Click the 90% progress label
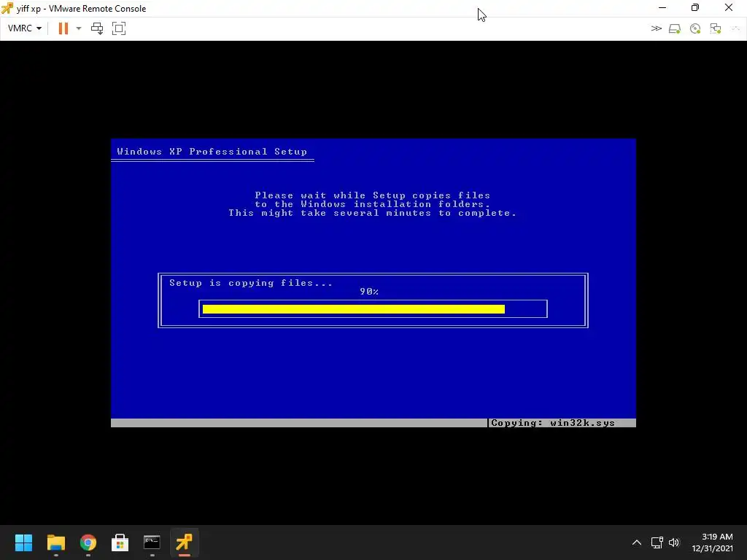The height and width of the screenshot is (560, 747). [x=369, y=292]
